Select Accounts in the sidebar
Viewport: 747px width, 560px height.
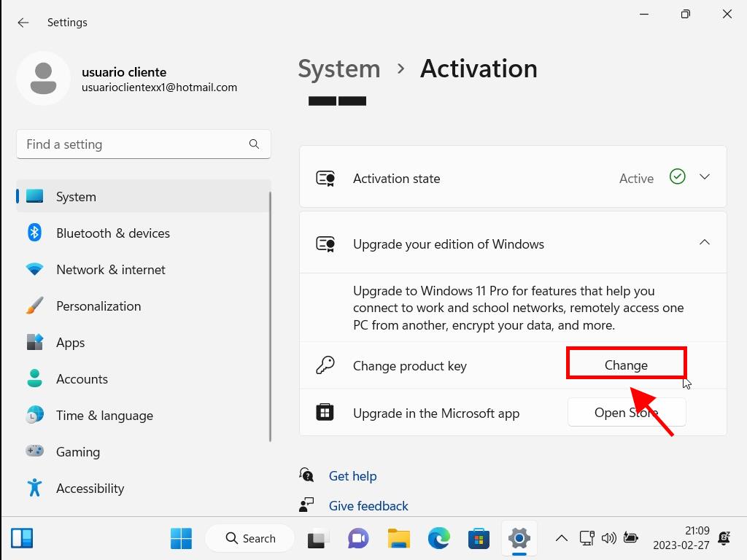(x=82, y=379)
